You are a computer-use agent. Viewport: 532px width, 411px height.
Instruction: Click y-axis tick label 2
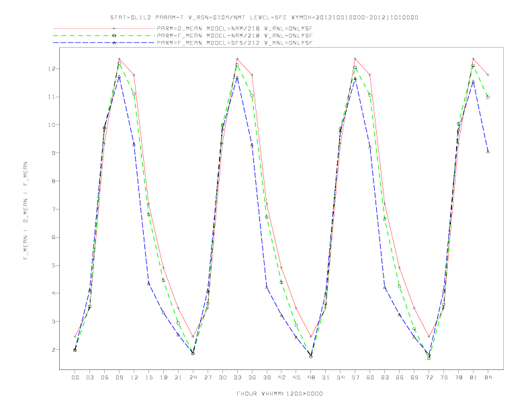[53, 349]
